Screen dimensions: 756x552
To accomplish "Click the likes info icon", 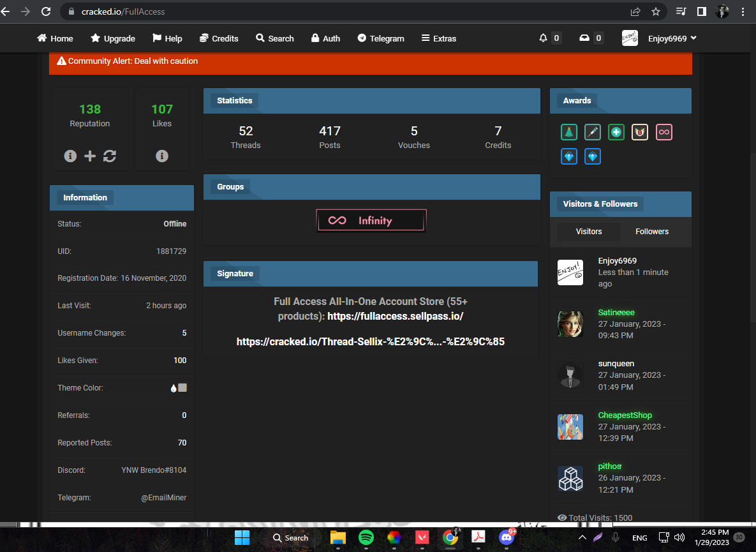I will [162, 156].
